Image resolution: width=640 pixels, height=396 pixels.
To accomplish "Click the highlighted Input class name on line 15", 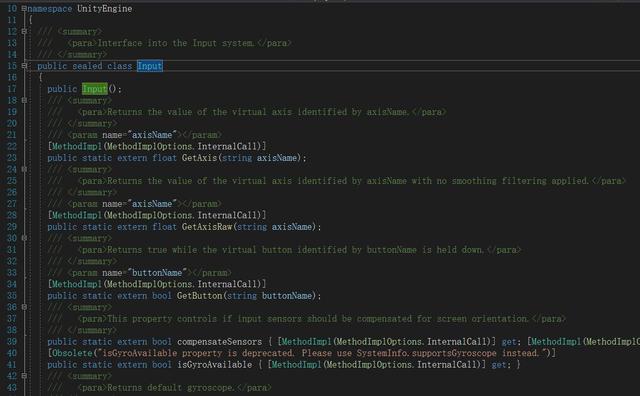I will [150, 66].
